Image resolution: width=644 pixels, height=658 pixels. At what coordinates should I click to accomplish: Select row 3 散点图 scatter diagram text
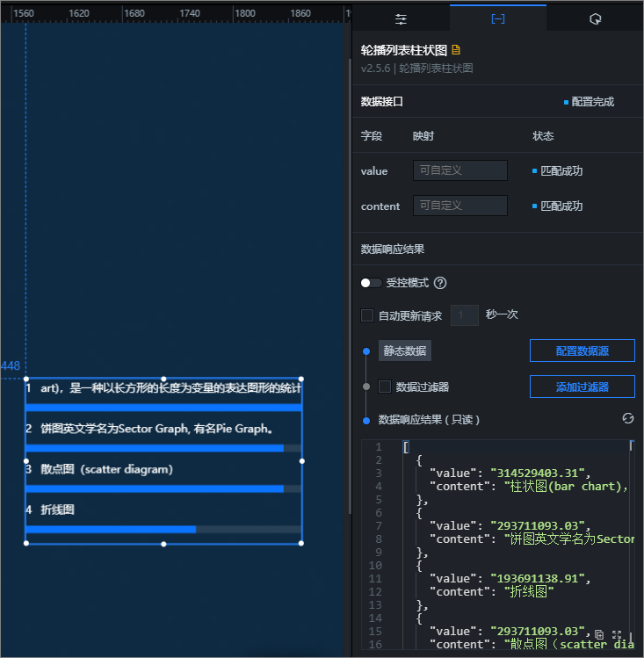point(106,469)
